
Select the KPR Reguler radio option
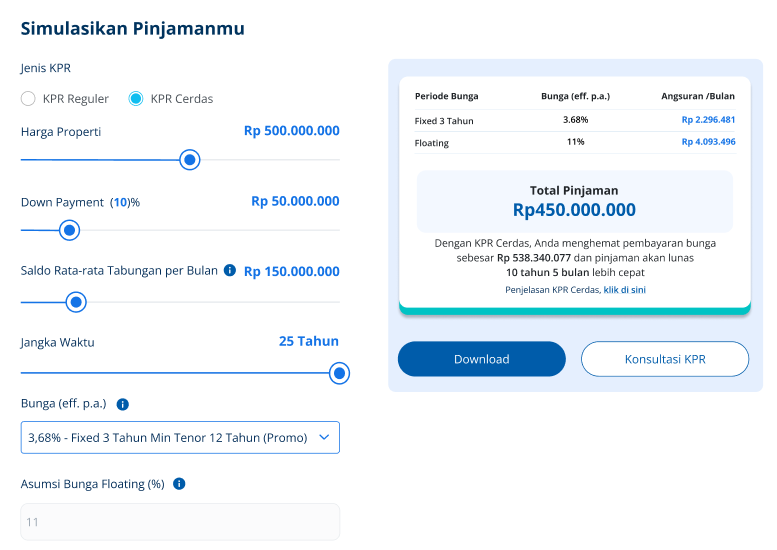pyautogui.click(x=28, y=99)
